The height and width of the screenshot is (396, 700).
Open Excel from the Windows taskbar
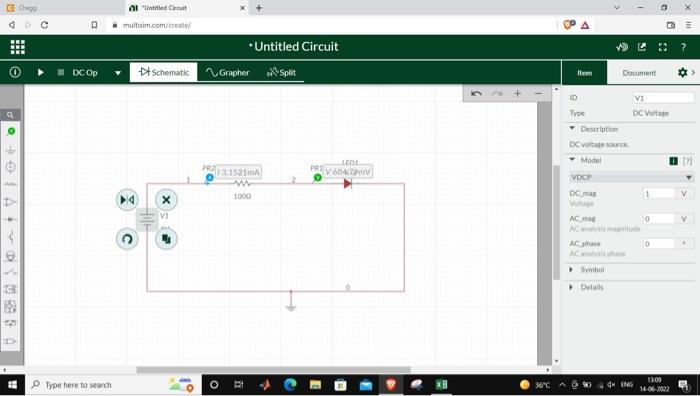[442, 384]
